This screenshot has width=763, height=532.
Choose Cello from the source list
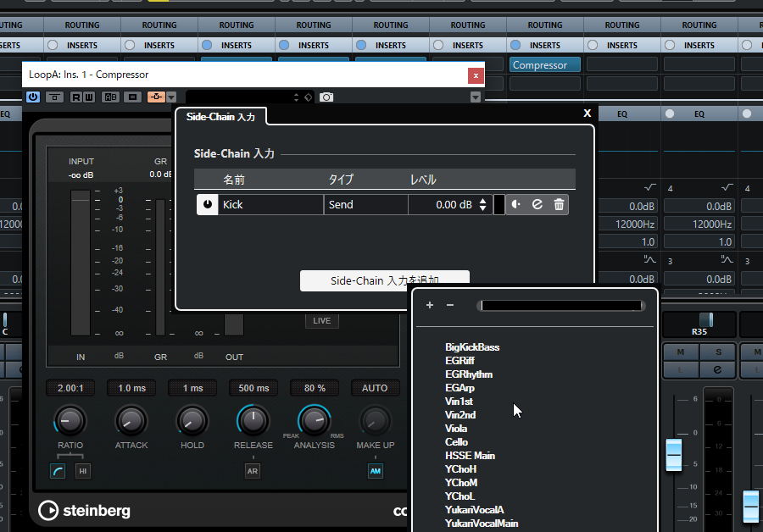pos(456,442)
